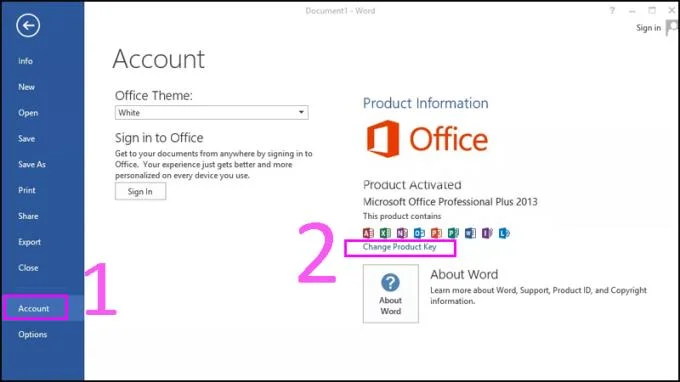Click the Change Product Key link
The width and height of the screenshot is (680, 382).
pyautogui.click(x=399, y=247)
